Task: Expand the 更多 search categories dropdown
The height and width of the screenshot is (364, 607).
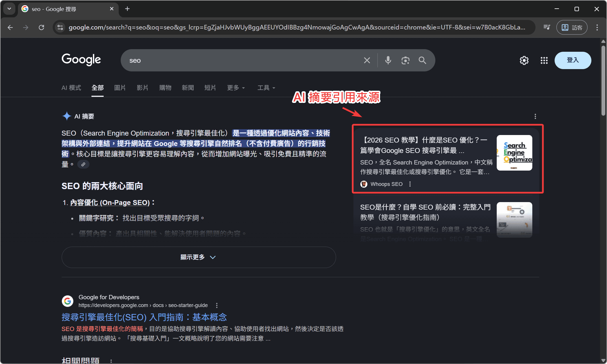Action: (x=236, y=88)
